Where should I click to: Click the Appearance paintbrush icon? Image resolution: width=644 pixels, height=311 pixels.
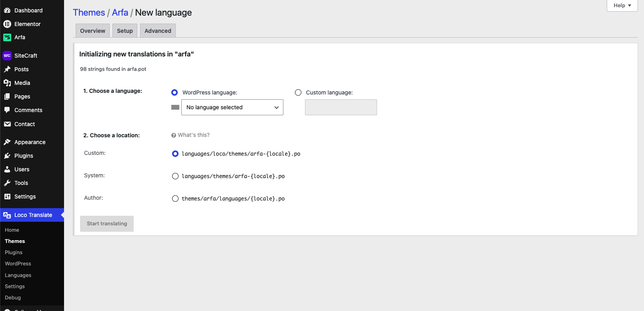pyautogui.click(x=7, y=142)
